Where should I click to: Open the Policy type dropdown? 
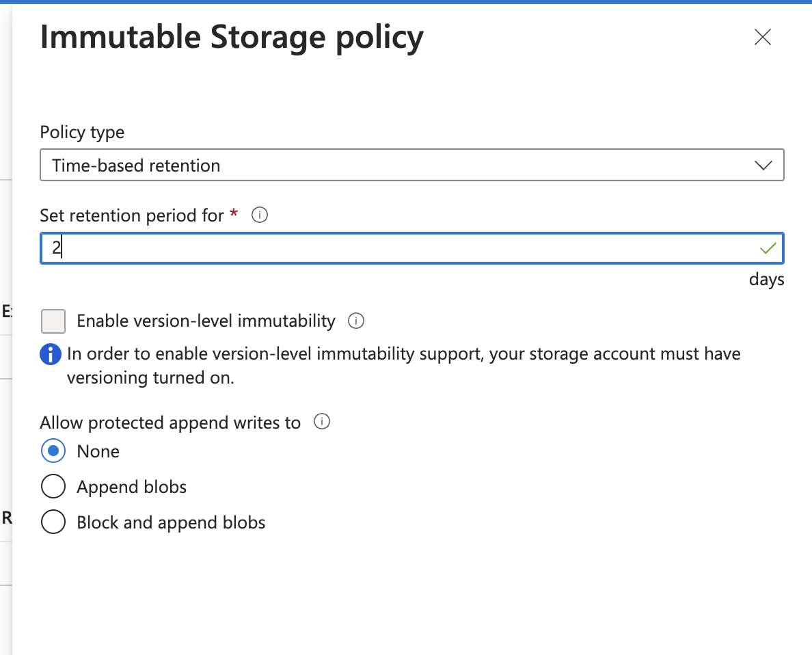point(411,165)
